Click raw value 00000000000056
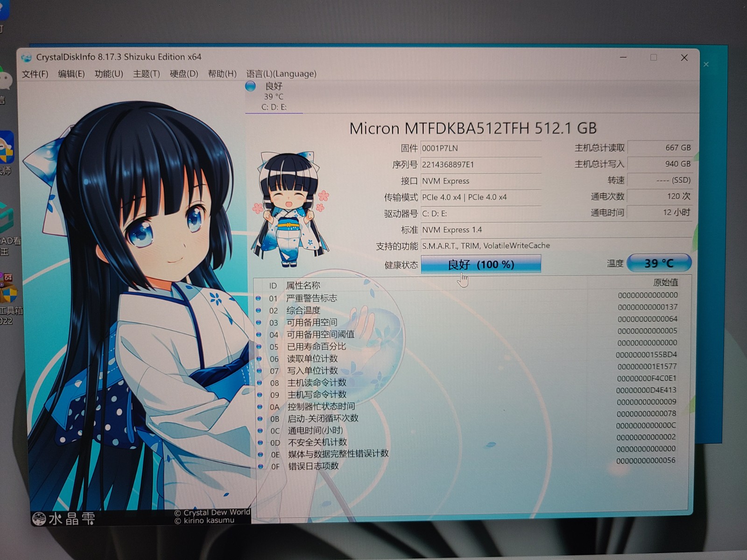Screen dimensions: 747x560 [646, 461]
